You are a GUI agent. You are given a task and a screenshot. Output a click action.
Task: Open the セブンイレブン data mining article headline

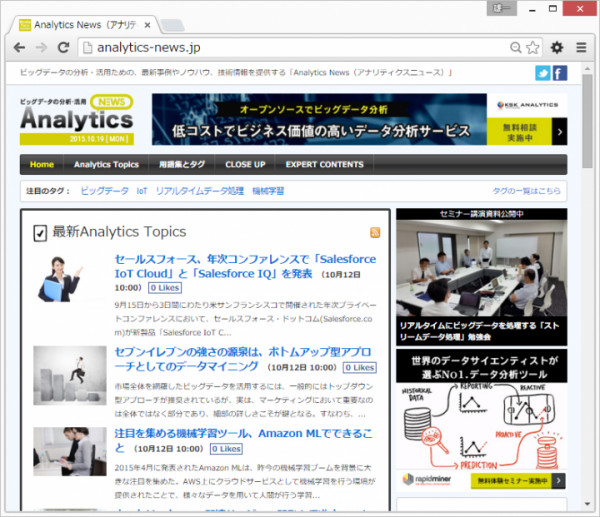pos(243,359)
